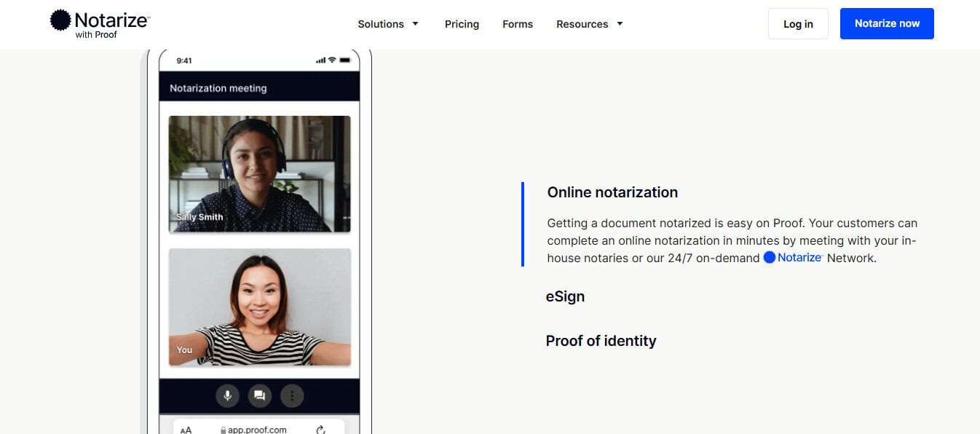Screen dimensions: 980x434
Task: Select the Online notarization section
Action: (x=612, y=192)
